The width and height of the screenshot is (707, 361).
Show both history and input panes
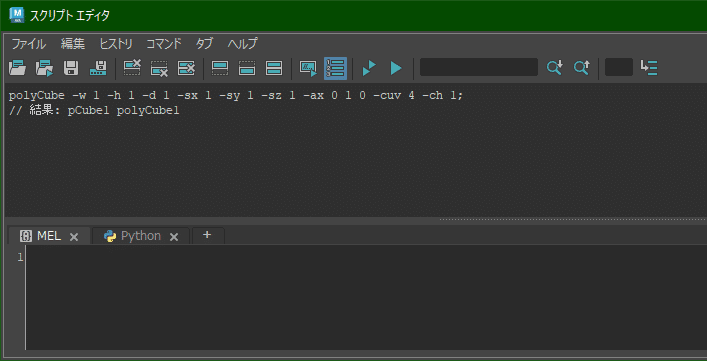[274, 68]
